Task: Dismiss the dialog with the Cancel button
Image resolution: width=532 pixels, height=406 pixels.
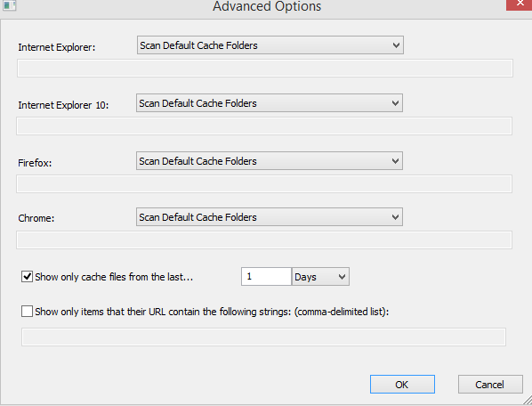Action: coord(490,385)
